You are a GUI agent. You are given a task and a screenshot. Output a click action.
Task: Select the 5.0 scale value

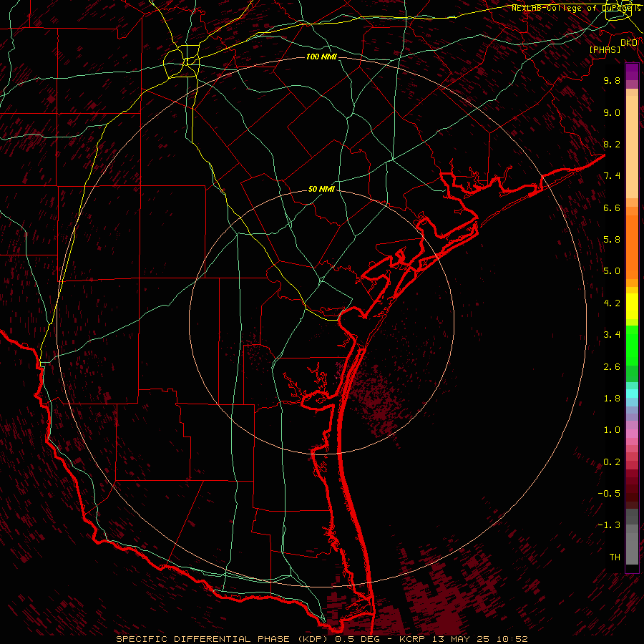(x=612, y=271)
